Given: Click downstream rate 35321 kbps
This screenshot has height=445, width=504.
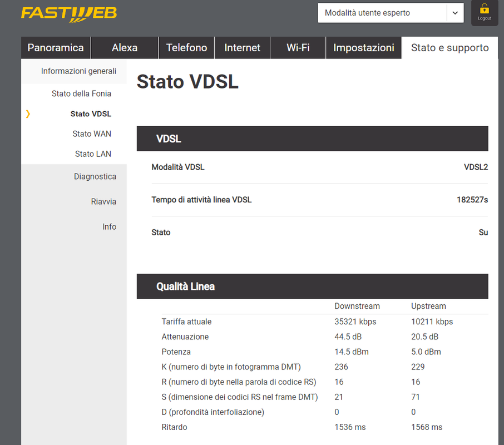Looking at the screenshot, I should (x=355, y=322).
